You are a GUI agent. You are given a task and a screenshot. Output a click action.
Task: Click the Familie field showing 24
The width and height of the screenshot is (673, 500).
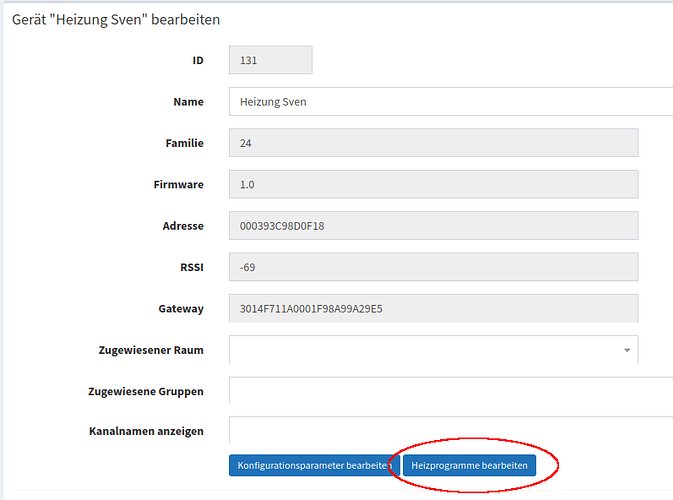(433, 143)
